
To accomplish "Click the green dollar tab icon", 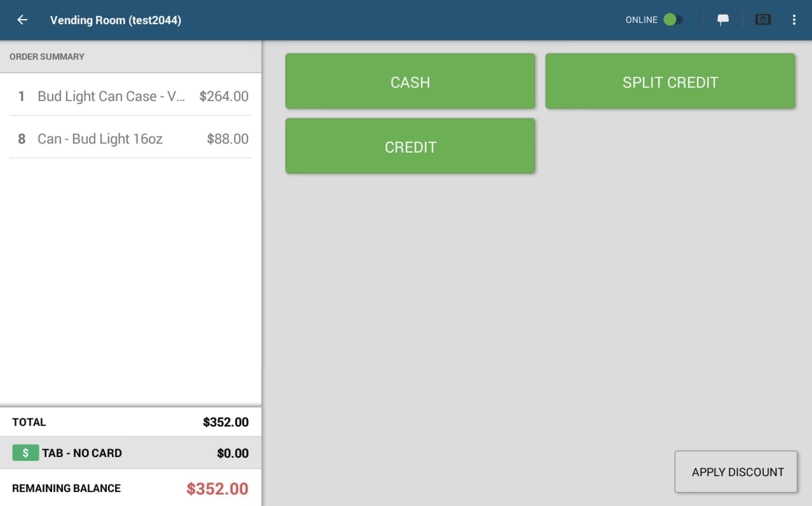I will (25, 453).
